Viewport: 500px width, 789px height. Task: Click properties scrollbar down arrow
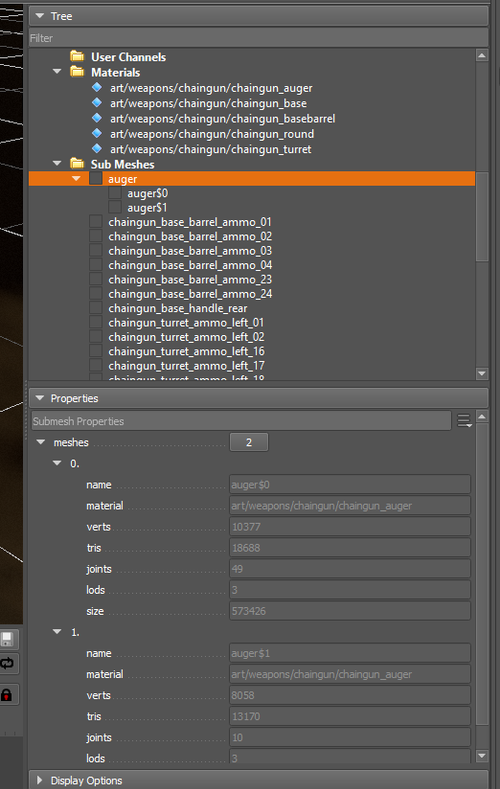pyautogui.click(x=482, y=755)
